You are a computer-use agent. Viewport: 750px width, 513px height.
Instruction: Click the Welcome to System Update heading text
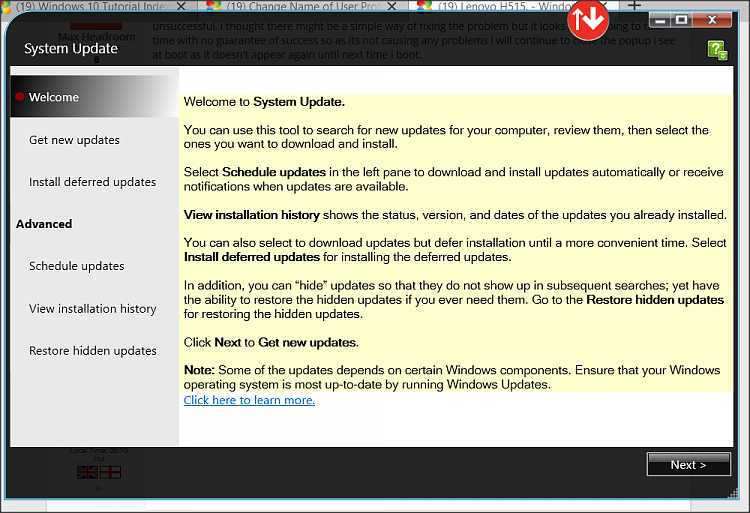pos(264,102)
